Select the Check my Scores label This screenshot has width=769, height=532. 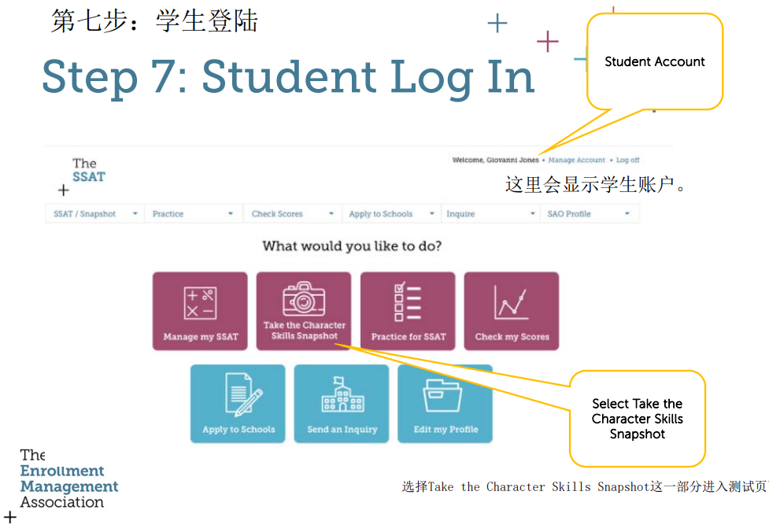point(512,337)
